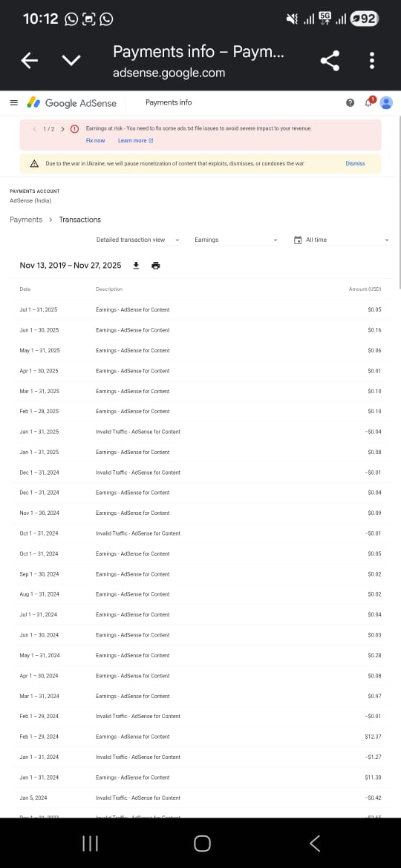Open the Earnings filter dropdown

coord(236,240)
